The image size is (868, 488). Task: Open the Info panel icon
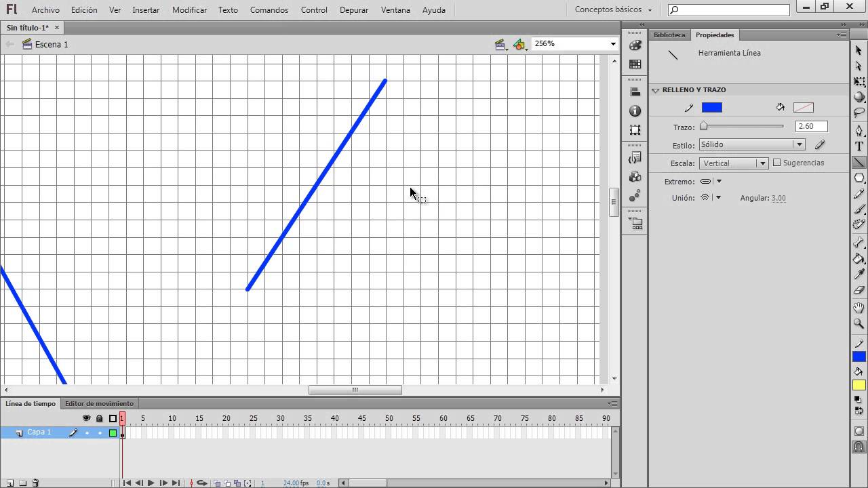pos(635,110)
